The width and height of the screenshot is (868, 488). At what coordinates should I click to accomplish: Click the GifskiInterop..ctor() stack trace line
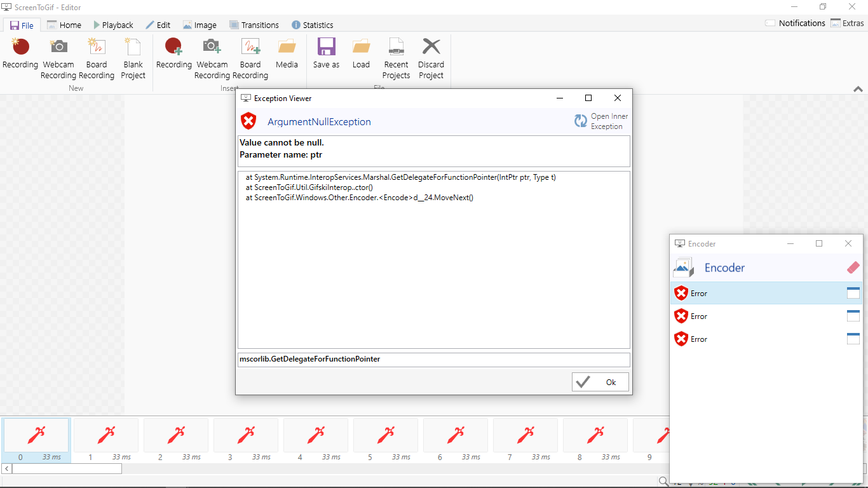pos(309,187)
